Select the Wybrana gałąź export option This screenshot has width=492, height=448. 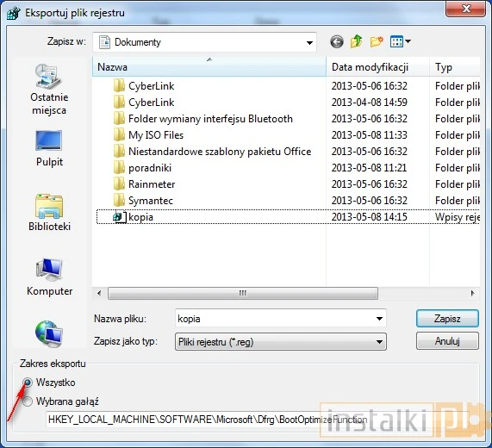28,401
